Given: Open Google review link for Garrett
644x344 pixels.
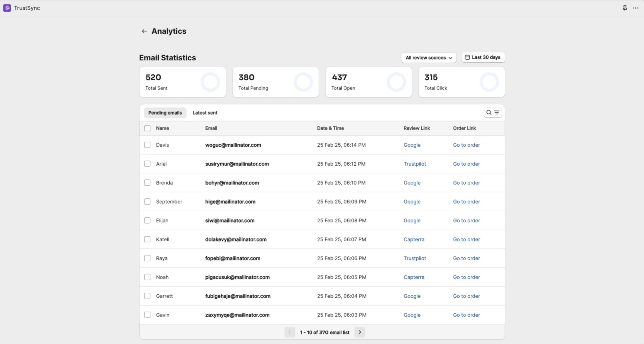Looking at the screenshot, I should (412, 296).
